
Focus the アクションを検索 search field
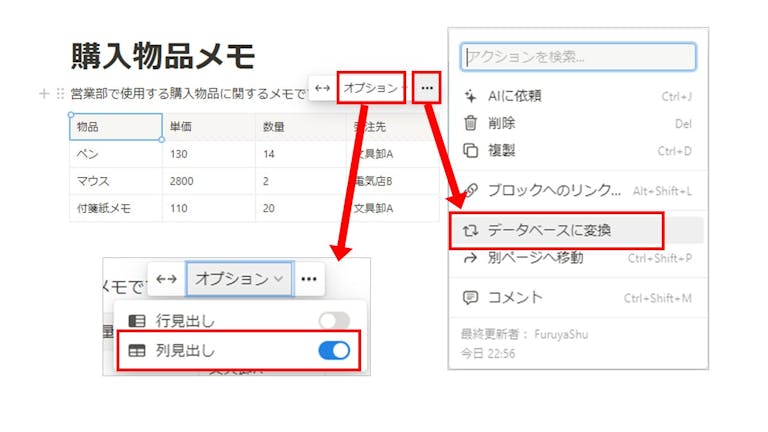578,57
